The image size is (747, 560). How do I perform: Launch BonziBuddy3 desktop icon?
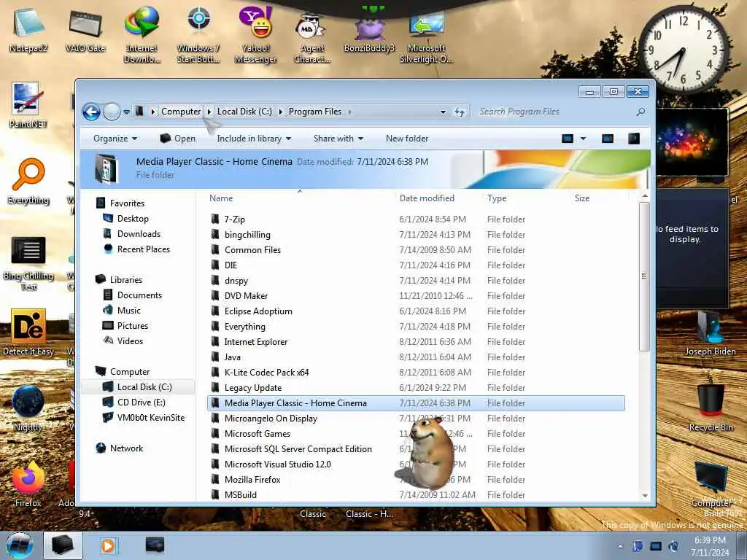tap(369, 29)
